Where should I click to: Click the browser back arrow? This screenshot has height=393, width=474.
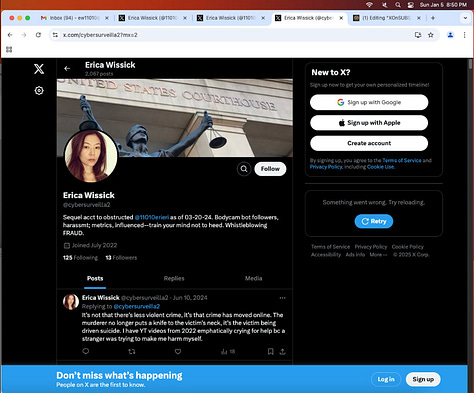coord(10,35)
